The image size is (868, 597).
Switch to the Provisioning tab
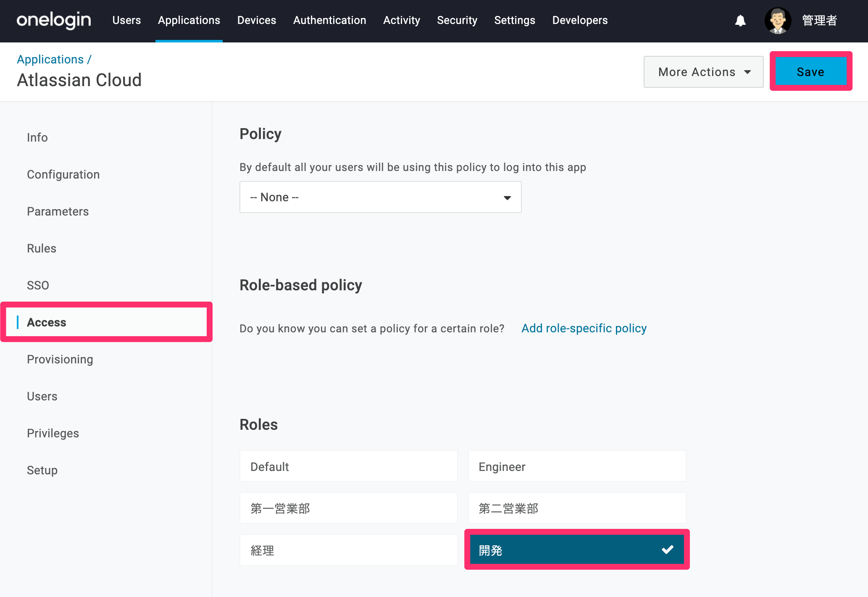(x=60, y=359)
